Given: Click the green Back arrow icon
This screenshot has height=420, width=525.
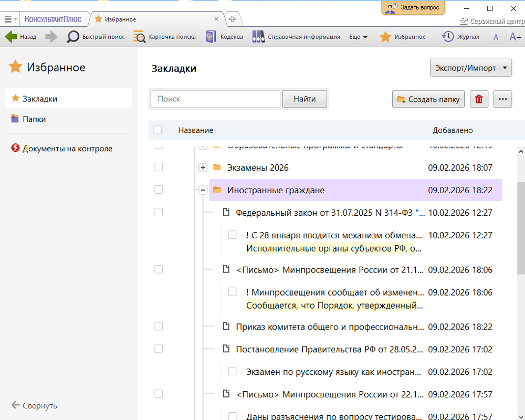Looking at the screenshot, I should (11, 37).
